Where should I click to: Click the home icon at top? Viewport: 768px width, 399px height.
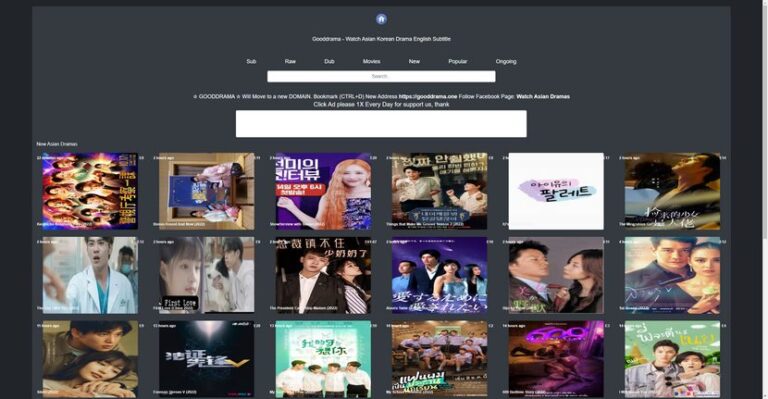pos(381,19)
